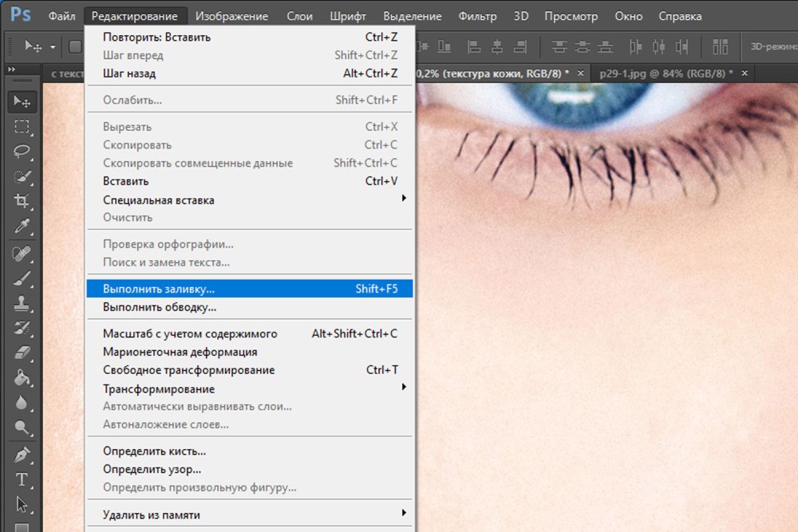
Task: Click the Distribute Horizontal Centers icon
Action: (x=658, y=47)
